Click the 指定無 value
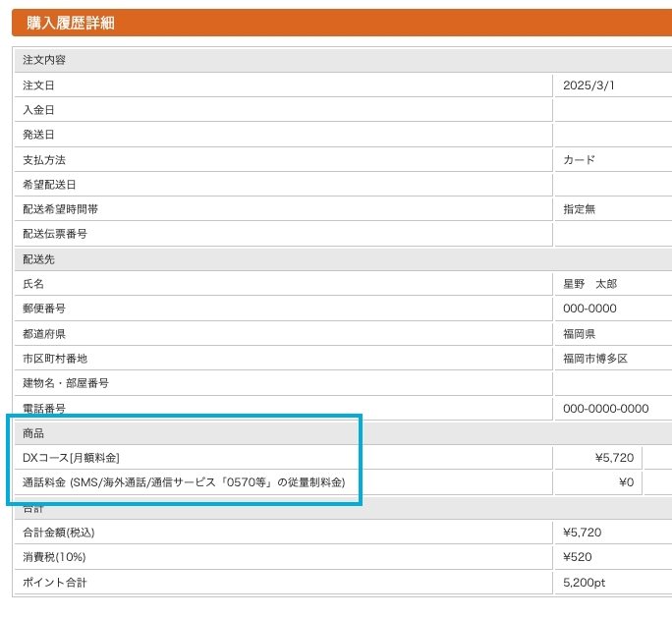 click(579, 209)
